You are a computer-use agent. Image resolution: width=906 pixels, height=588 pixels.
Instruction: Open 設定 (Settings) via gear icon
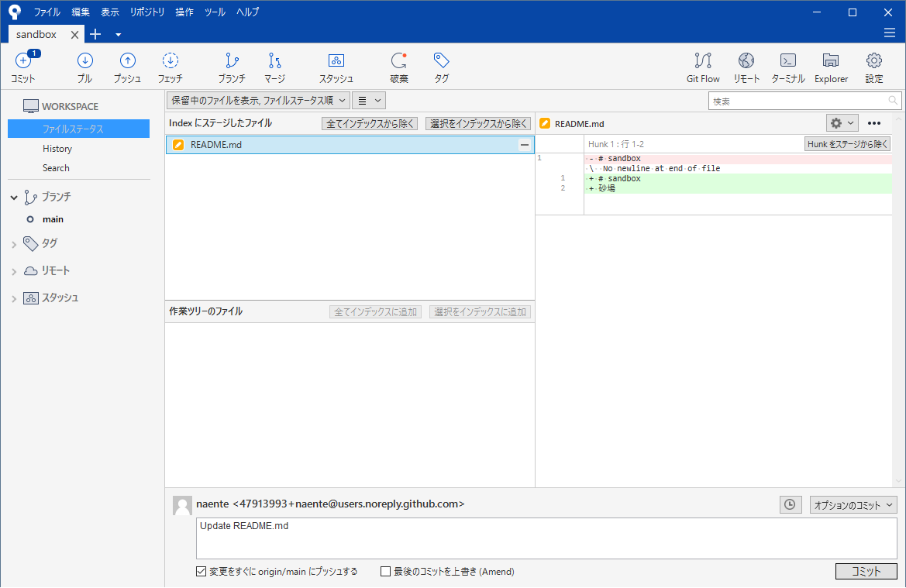873,67
